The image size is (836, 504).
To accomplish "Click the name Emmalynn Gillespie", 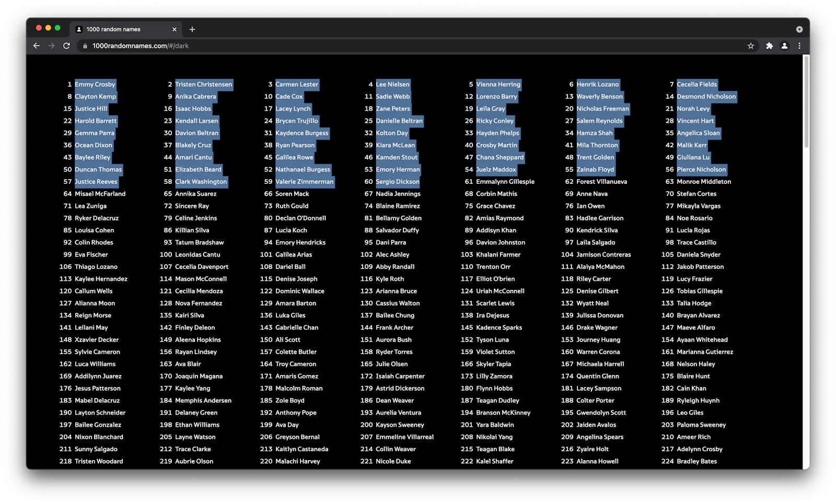I will (x=505, y=182).
